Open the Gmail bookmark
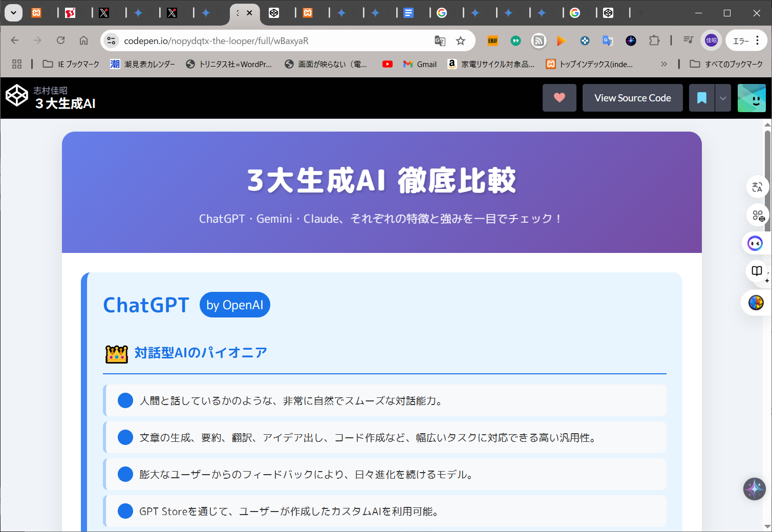The width and height of the screenshot is (772, 532). [420, 64]
